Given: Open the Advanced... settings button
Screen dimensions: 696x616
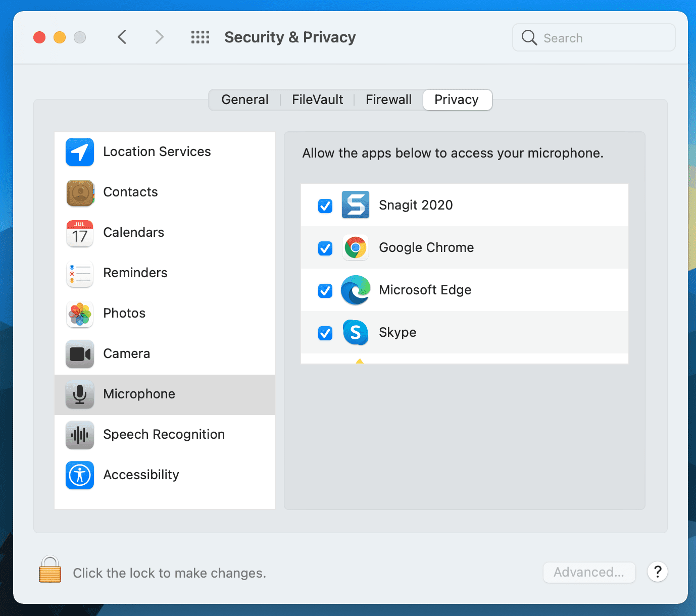Looking at the screenshot, I should pyautogui.click(x=589, y=572).
